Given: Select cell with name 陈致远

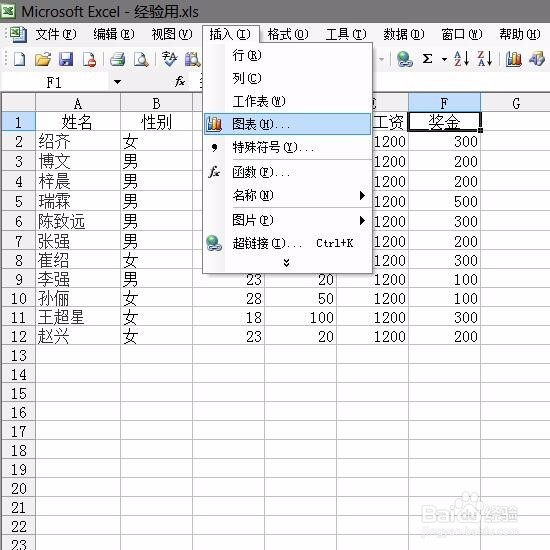Looking at the screenshot, I should click(78, 221).
